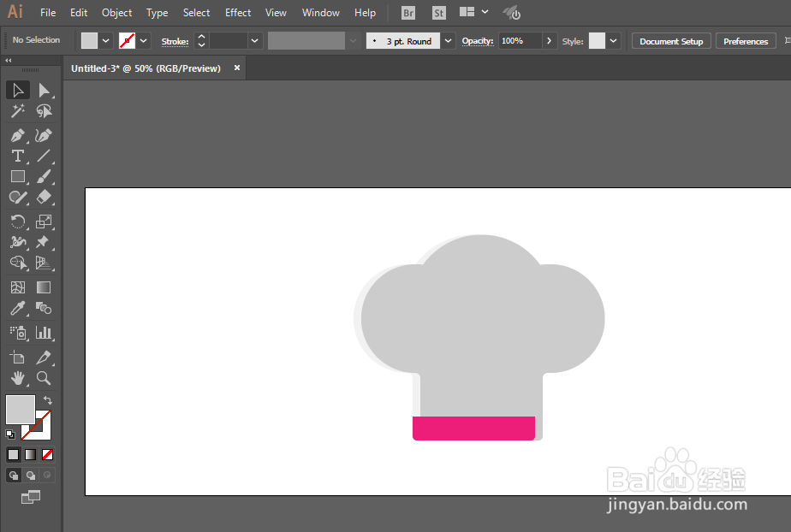The image size is (791, 532).
Task: Open the Object menu
Action: coord(117,13)
